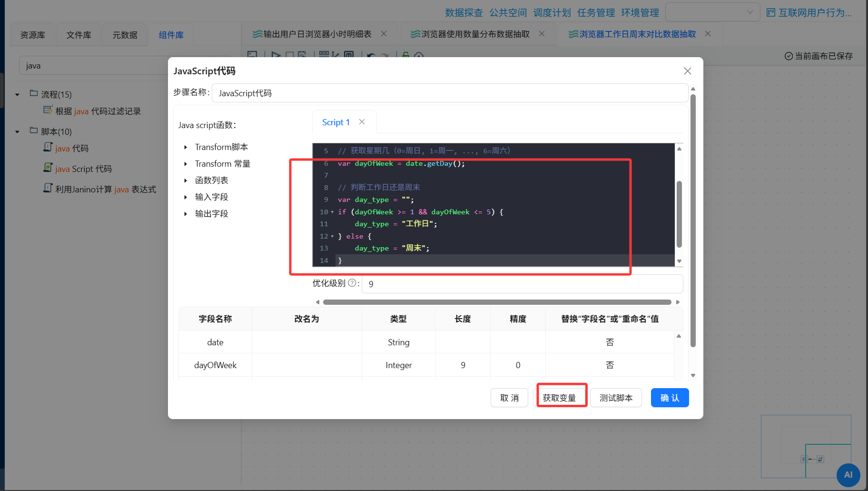Select the 根据java代码过滤记录 component icon
The width and height of the screenshot is (868, 491).
(x=48, y=110)
